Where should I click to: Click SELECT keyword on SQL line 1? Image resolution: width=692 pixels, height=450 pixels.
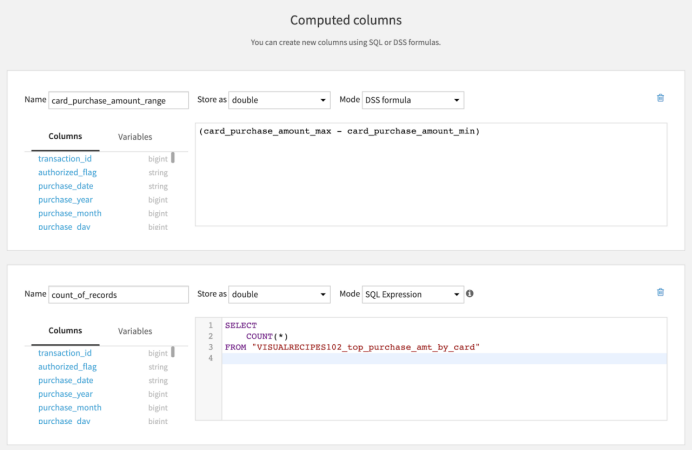point(241,326)
